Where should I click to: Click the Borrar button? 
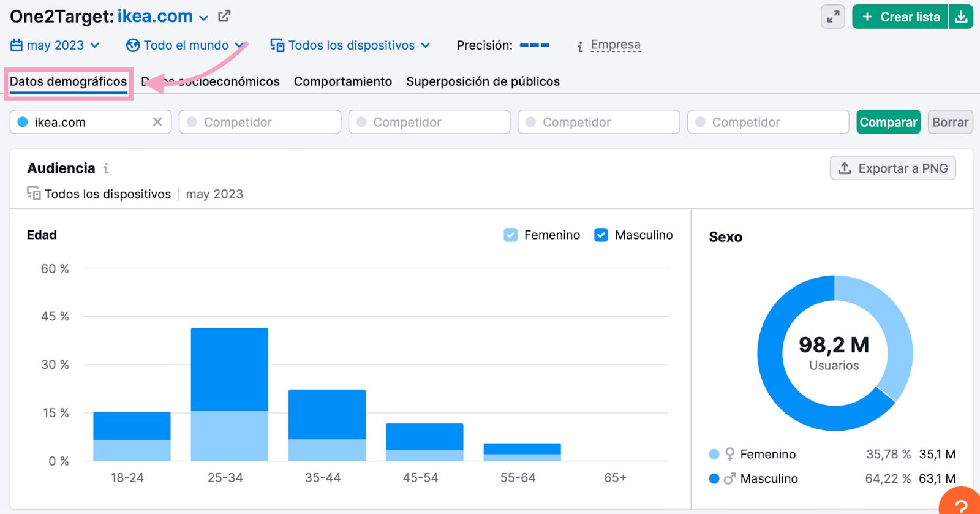pyautogui.click(x=950, y=122)
